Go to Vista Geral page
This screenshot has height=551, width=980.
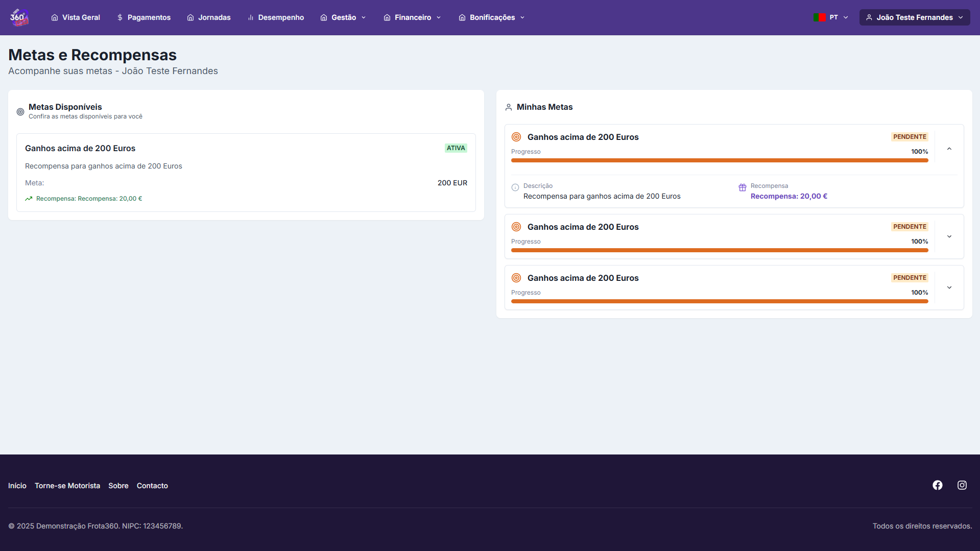click(x=76, y=17)
